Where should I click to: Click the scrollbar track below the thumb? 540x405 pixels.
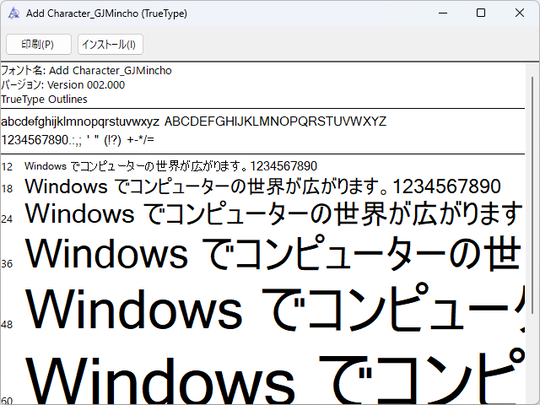click(x=532, y=358)
